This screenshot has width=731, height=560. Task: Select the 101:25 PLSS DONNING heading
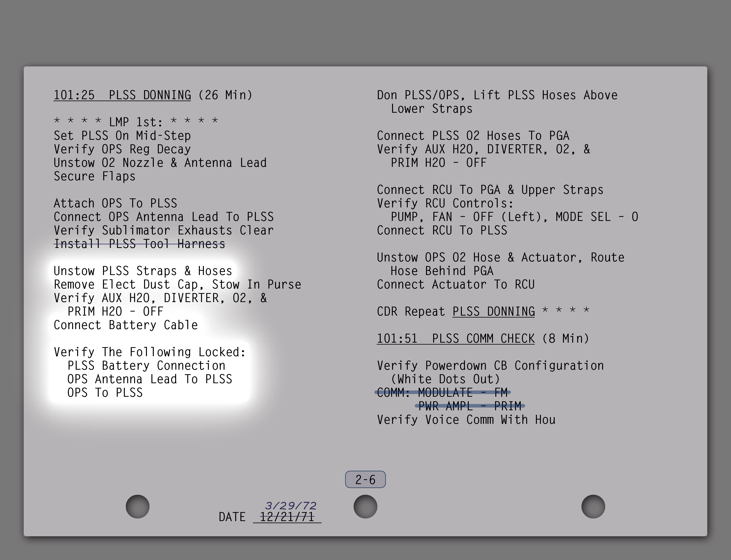122,95
